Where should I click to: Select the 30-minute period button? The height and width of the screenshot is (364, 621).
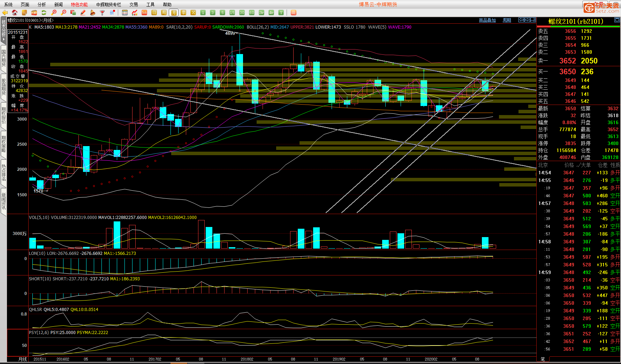click(242, 13)
